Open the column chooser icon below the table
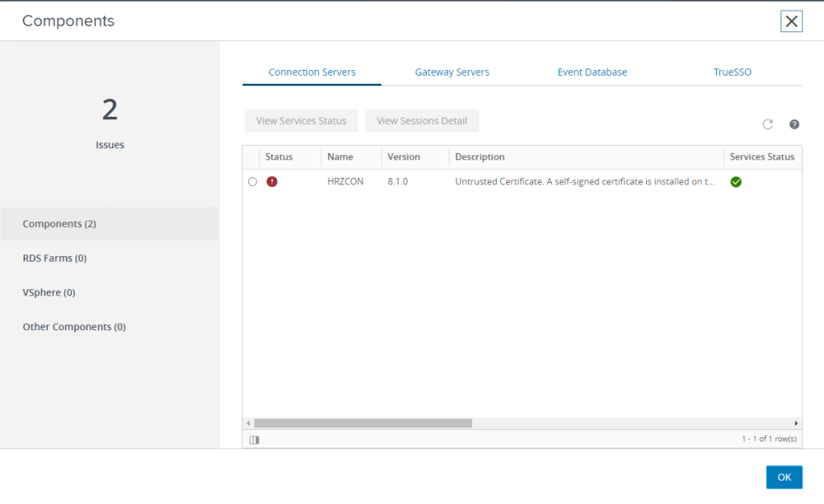Viewport: 824px width, 504px height. [254, 440]
